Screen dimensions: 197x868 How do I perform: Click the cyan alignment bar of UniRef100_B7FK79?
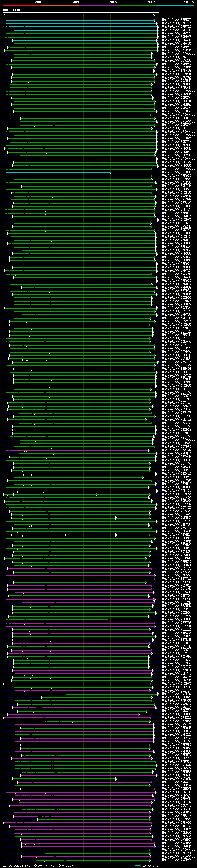(81, 20)
